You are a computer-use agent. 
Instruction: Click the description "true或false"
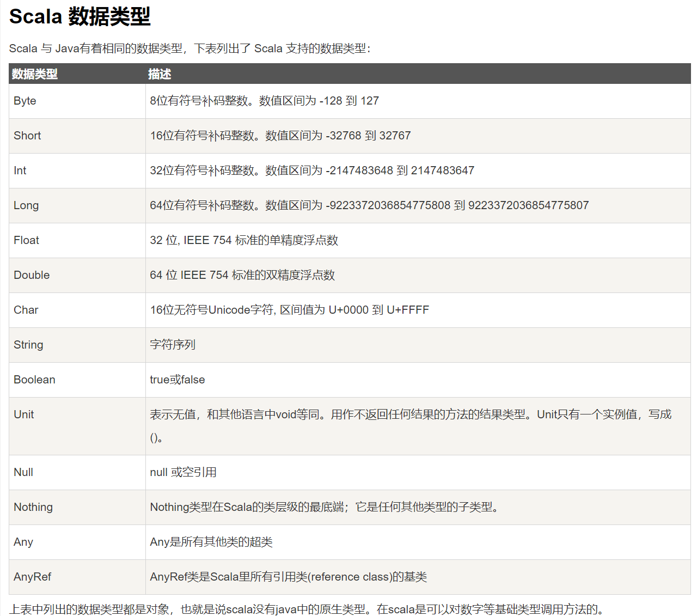pyautogui.click(x=178, y=380)
